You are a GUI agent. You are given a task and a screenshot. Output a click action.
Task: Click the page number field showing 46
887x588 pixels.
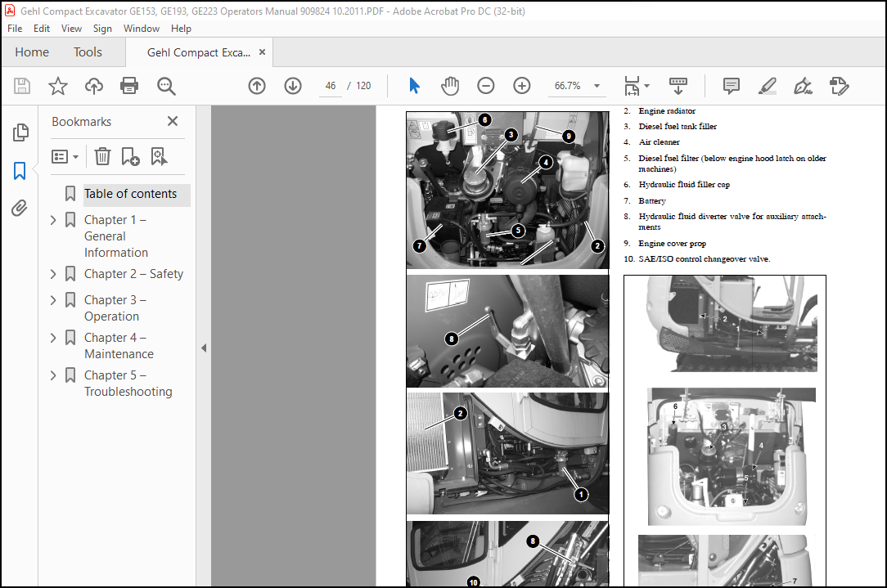tap(331, 85)
